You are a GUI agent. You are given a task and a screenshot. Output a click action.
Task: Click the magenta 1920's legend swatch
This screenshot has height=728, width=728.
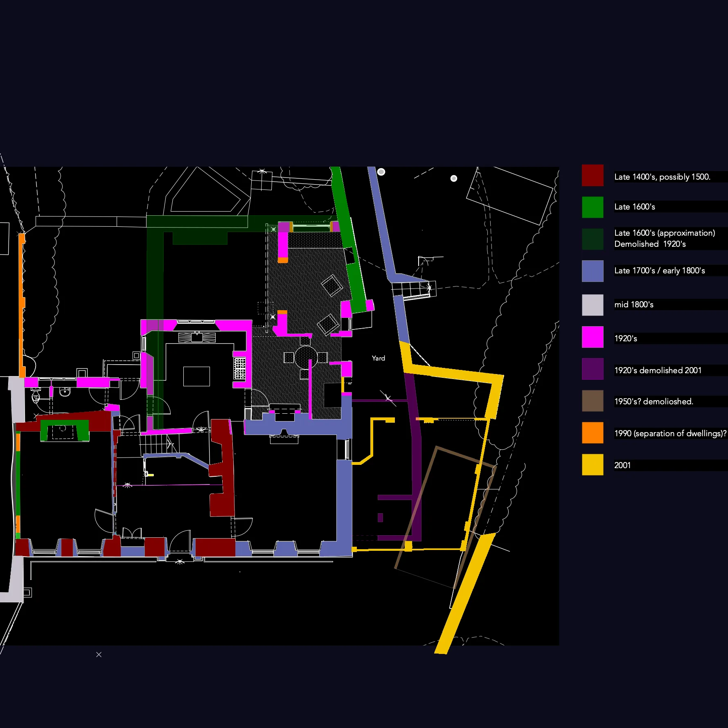[x=593, y=337]
